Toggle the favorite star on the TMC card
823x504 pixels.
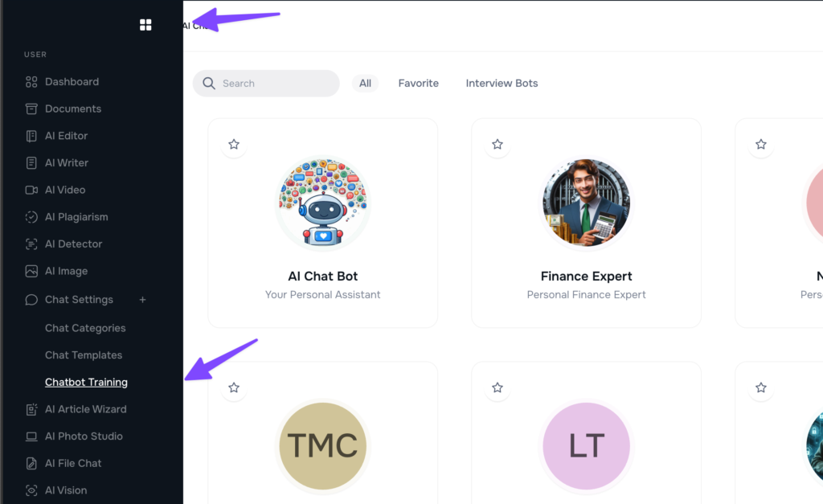click(x=234, y=387)
